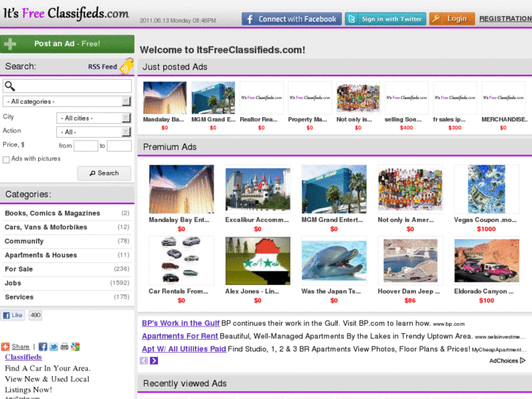Screen dimensions: 532x399
Task: Open the Community category
Action: click(24, 241)
